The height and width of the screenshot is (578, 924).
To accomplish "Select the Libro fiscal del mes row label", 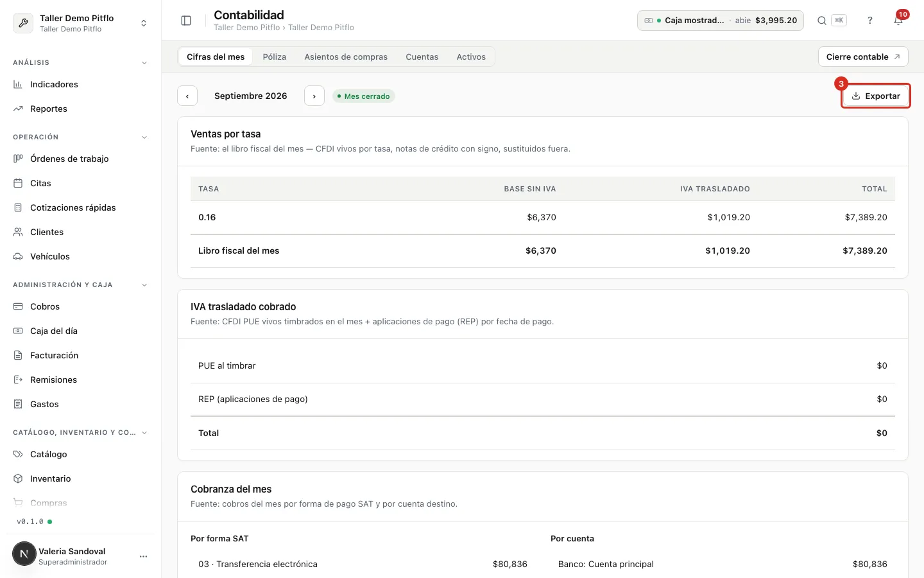I will tap(239, 251).
